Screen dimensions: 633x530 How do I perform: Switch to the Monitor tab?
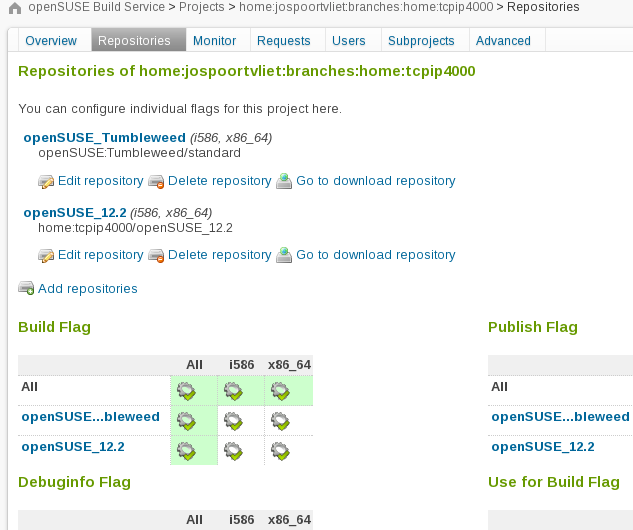(x=214, y=41)
